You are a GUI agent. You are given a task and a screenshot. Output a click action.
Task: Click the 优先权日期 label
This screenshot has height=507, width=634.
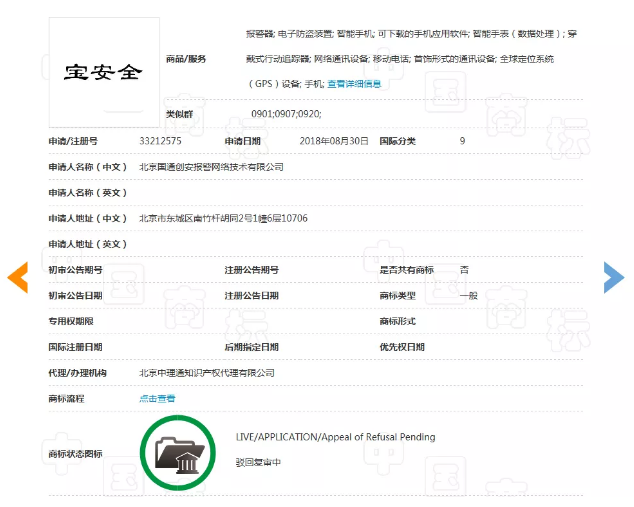402,347
